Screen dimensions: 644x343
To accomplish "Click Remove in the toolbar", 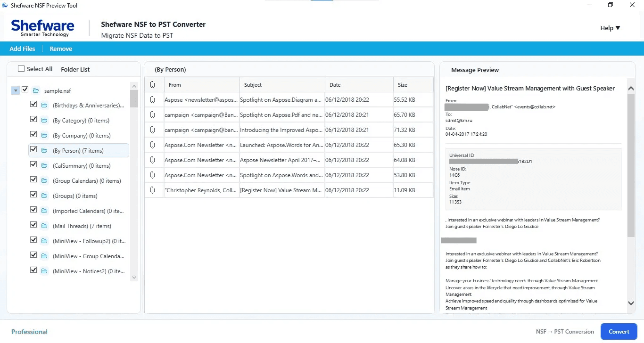I will click(61, 49).
